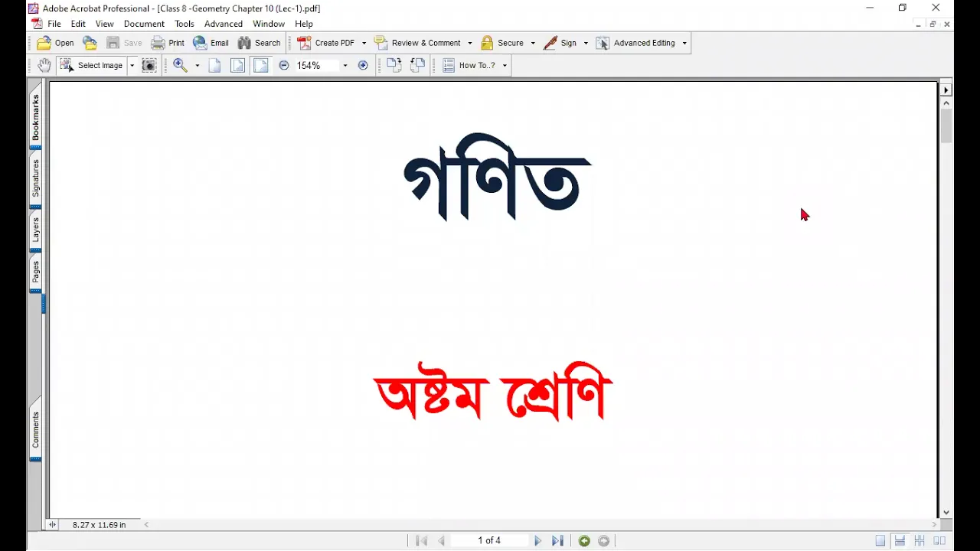Image resolution: width=980 pixels, height=551 pixels.
Task: Click the scroll down arrow of vertical scrollbar
Action: (946, 512)
